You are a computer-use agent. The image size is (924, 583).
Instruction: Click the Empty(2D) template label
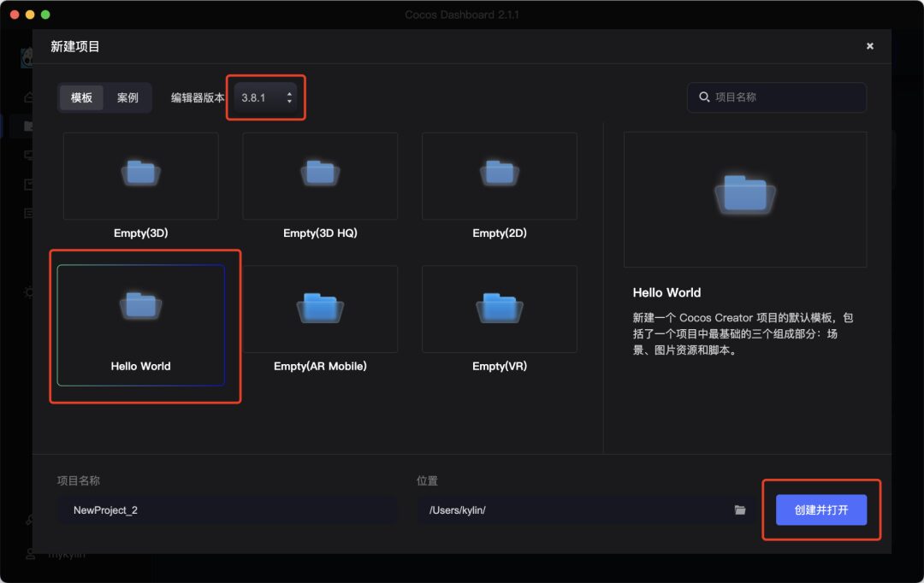click(x=500, y=233)
